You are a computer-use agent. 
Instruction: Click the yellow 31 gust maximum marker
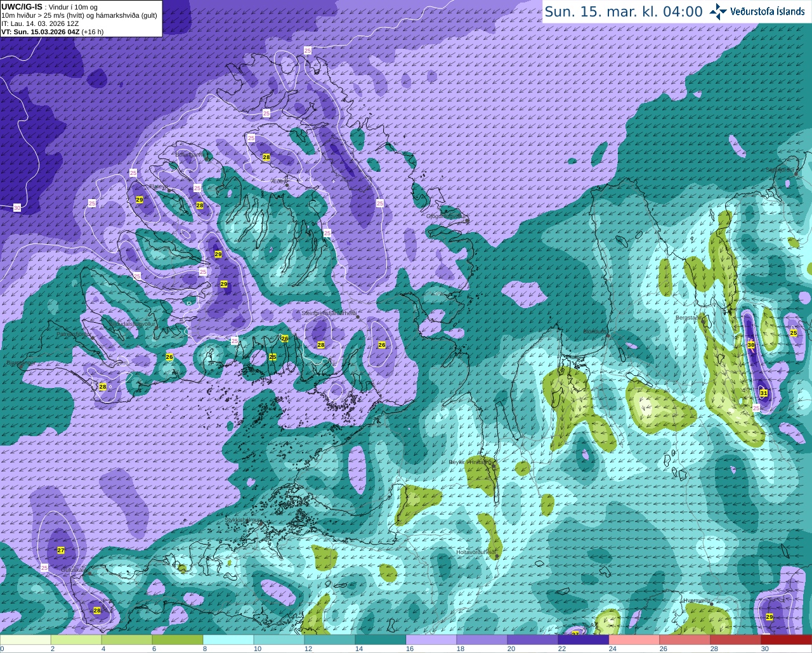coord(764,393)
